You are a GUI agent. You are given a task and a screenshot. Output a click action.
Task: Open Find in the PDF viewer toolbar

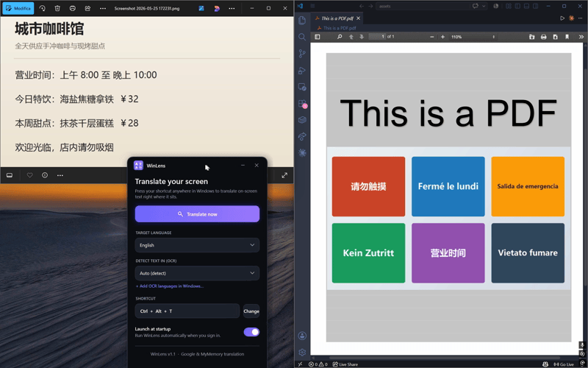[340, 37]
